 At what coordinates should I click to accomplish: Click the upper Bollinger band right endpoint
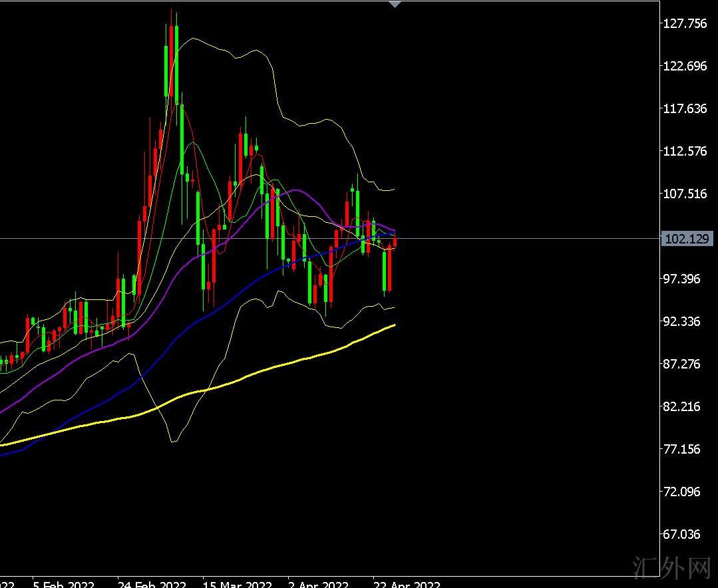coord(394,190)
